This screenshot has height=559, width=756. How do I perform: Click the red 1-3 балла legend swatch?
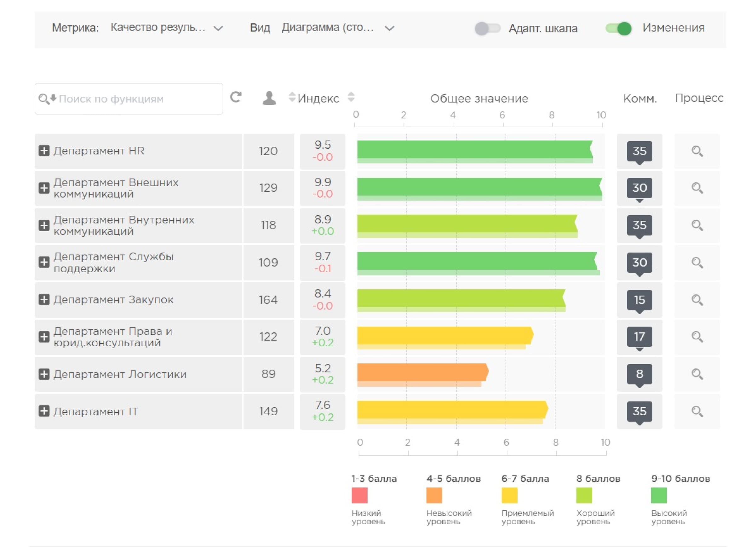tap(359, 495)
